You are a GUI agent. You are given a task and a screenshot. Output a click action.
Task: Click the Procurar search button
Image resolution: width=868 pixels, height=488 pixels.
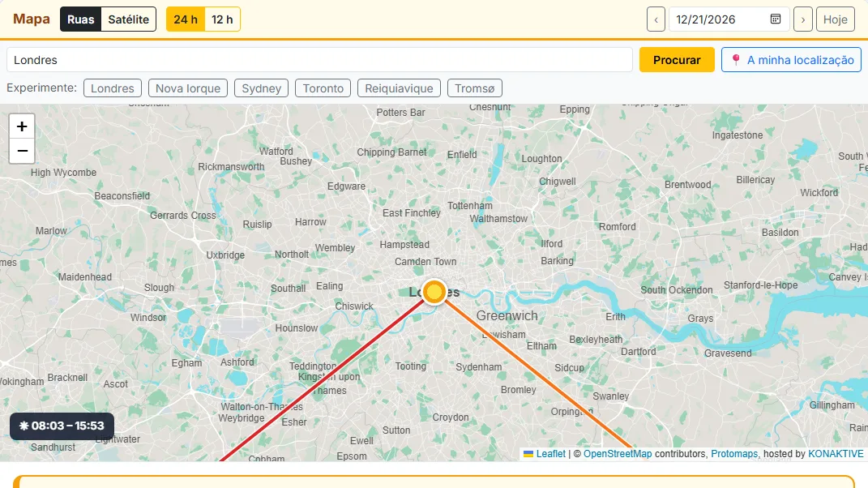coord(677,60)
